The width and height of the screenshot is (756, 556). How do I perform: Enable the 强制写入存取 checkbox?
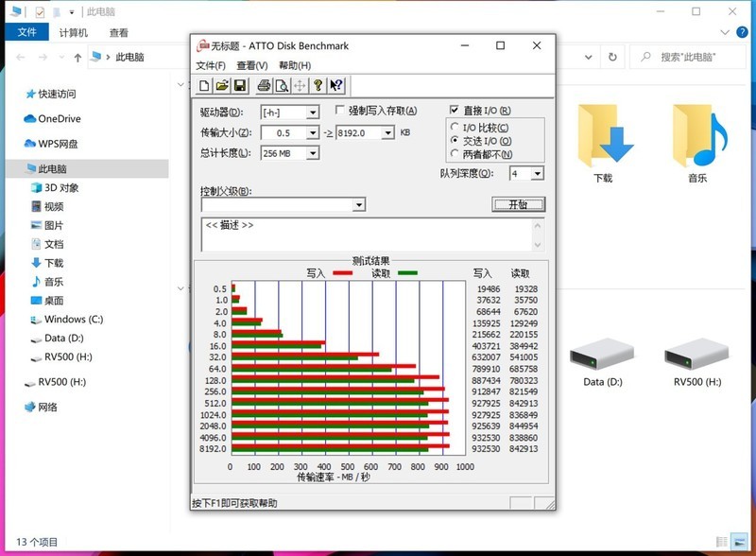pyautogui.click(x=339, y=111)
